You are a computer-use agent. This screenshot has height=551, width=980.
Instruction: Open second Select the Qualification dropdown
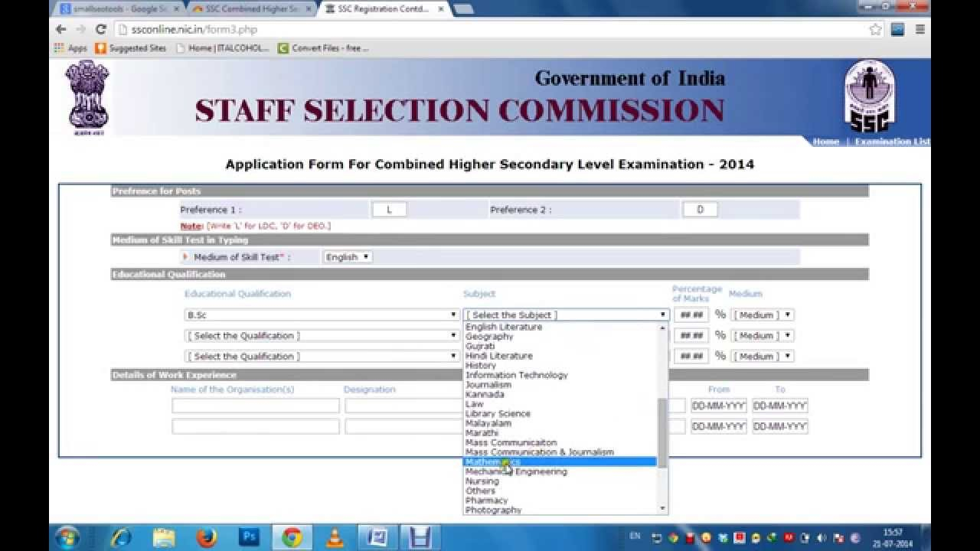coord(322,335)
